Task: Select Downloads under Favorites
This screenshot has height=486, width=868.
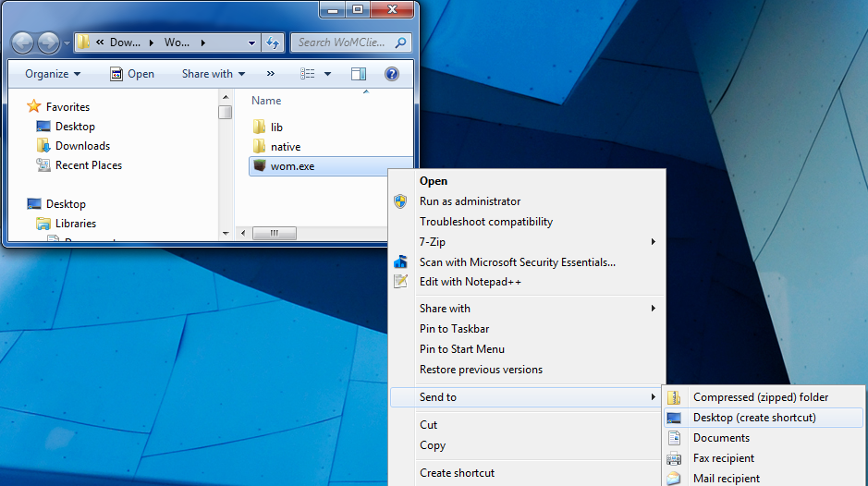Action: [x=82, y=146]
